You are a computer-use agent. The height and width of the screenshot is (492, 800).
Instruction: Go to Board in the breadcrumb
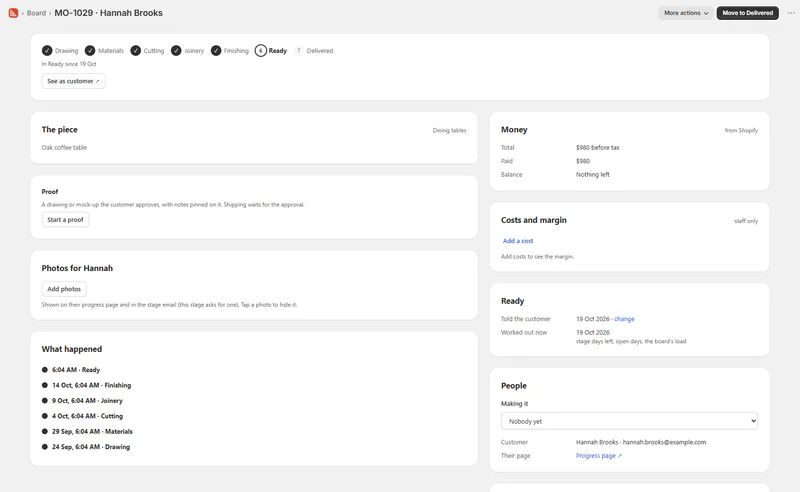tap(36, 13)
